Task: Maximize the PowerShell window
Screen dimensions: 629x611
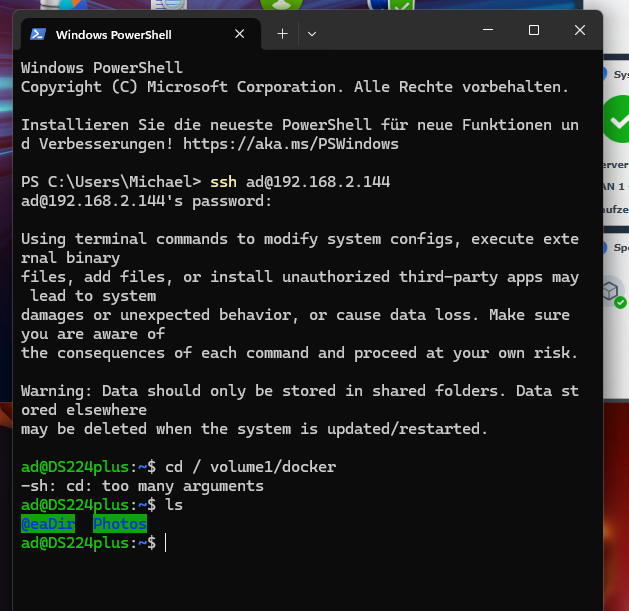Action: [x=534, y=30]
